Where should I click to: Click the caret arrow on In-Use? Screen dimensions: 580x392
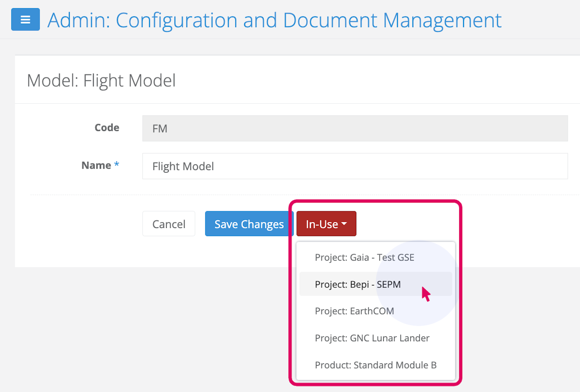(x=344, y=224)
